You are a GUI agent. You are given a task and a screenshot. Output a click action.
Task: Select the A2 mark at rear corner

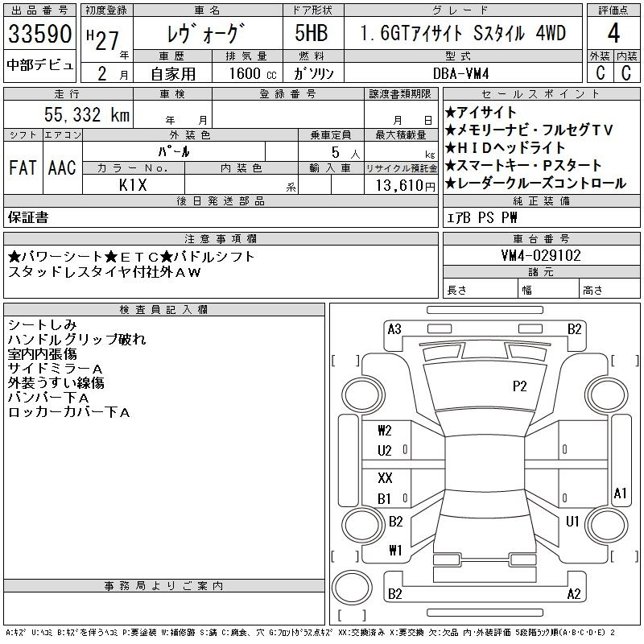573,594
